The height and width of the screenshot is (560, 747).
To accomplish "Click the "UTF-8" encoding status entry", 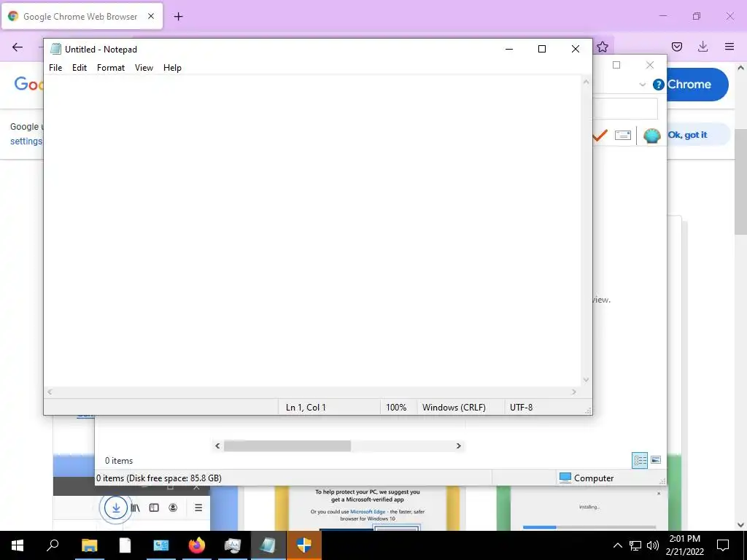I will (x=521, y=408).
